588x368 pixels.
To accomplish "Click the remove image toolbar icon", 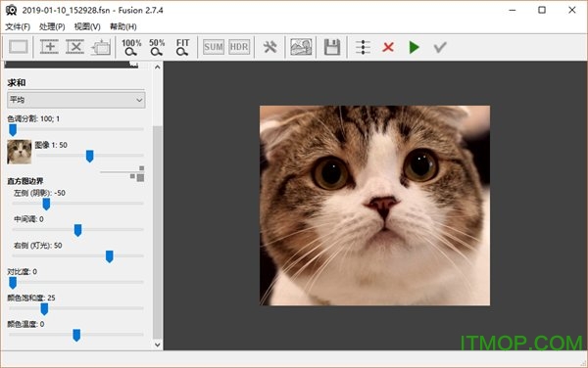I will click(x=75, y=47).
